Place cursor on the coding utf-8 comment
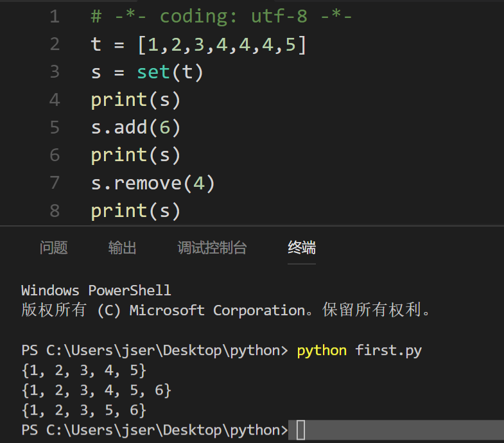This screenshot has width=504, height=443. [x=222, y=17]
